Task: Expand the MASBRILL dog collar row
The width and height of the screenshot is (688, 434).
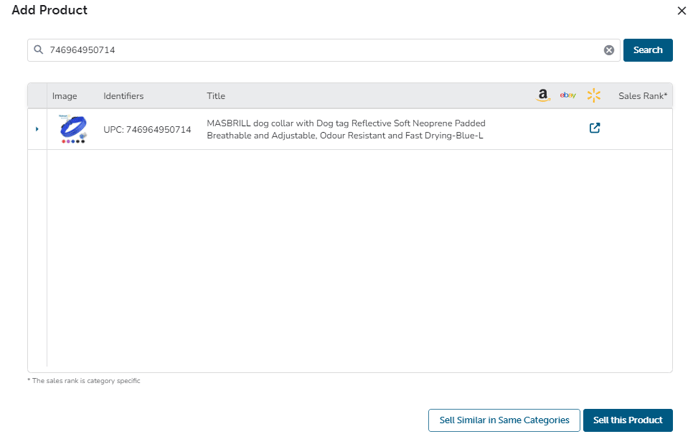Action: (x=37, y=129)
